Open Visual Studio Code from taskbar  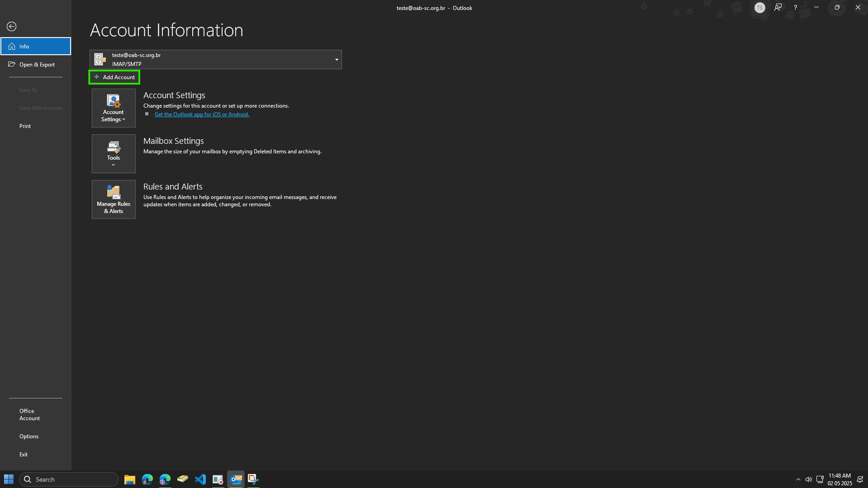(200, 479)
